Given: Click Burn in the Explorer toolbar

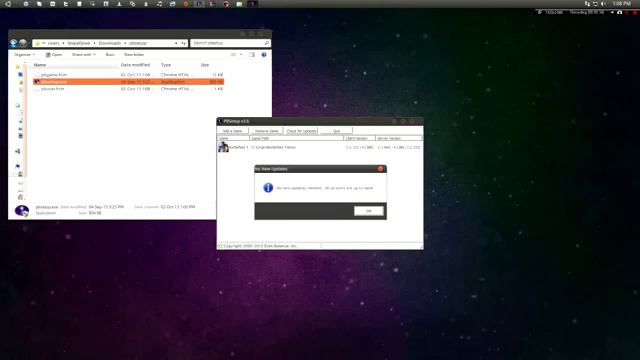Looking at the screenshot, I should click(110, 54).
